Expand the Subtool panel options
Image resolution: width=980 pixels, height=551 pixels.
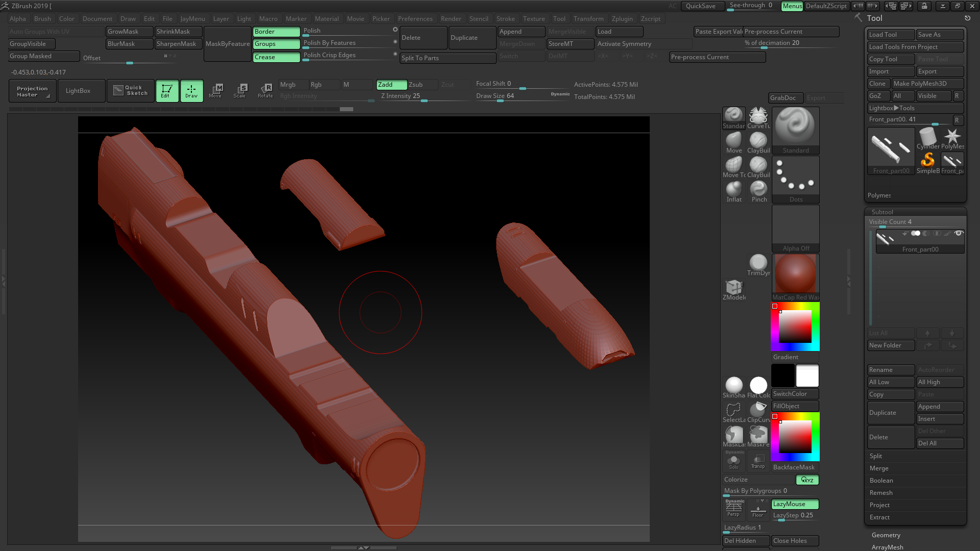(881, 211)
